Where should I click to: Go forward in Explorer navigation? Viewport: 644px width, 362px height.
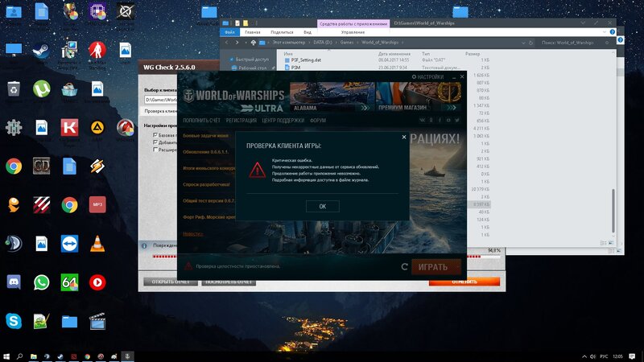pyautogui.click(x=237, y=43)
